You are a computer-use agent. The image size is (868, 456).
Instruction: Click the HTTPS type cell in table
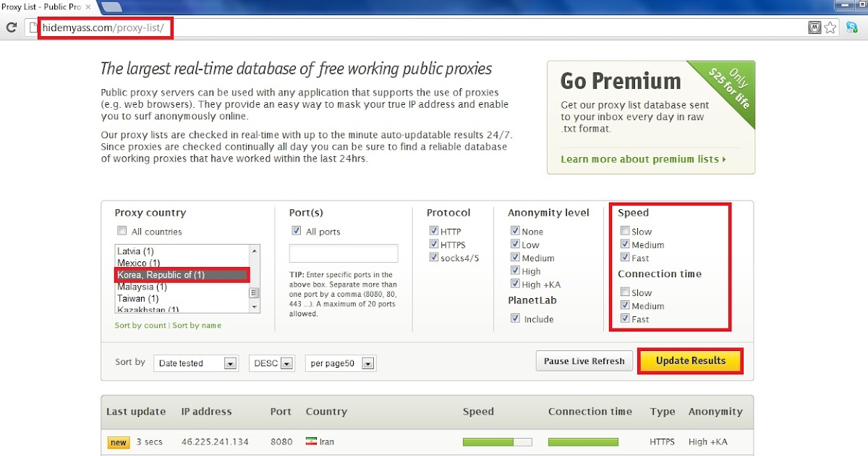click(x=663, y=442)
